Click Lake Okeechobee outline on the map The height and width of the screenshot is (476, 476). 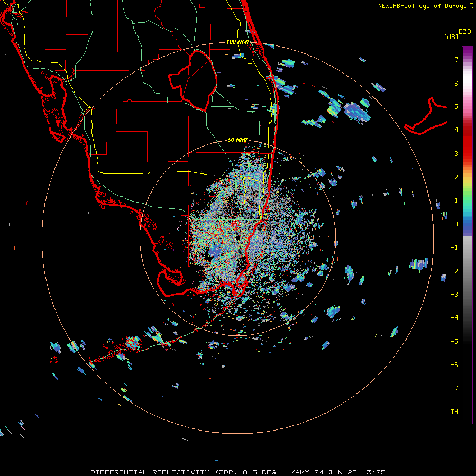point(193,81)
